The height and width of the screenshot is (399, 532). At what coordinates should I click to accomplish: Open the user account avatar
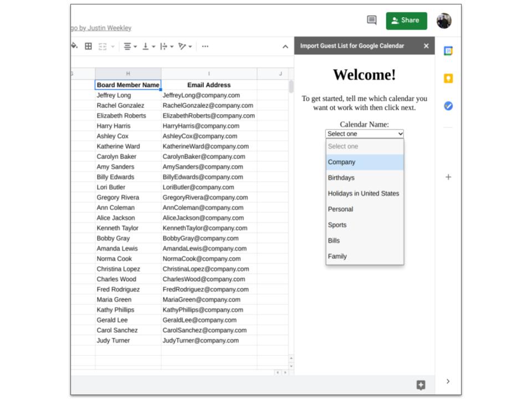[x=444, y=21]
